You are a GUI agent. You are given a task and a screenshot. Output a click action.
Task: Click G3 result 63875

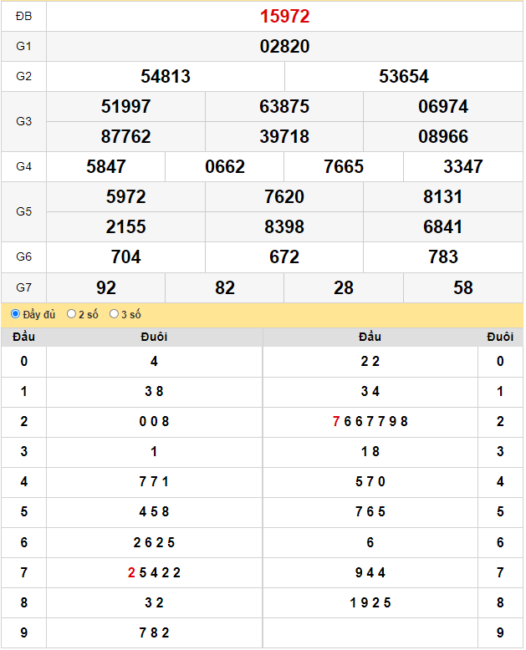click(284, 107)
